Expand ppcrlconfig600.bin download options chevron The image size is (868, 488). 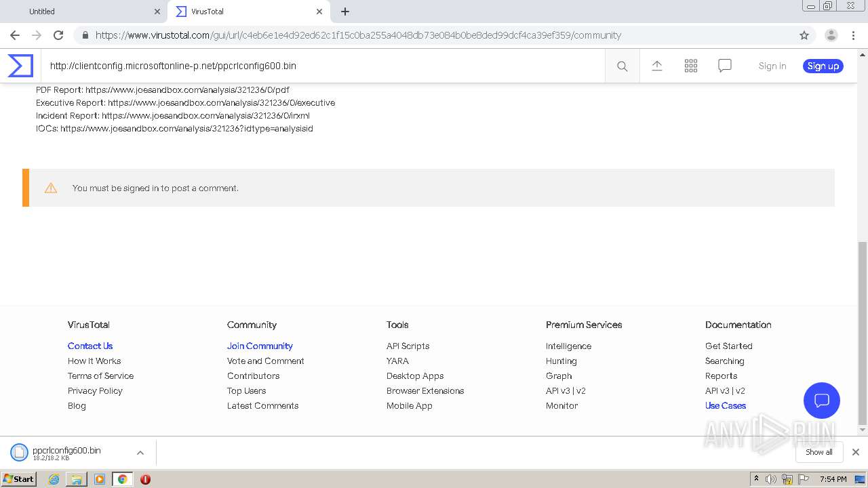tap(140, 453)
